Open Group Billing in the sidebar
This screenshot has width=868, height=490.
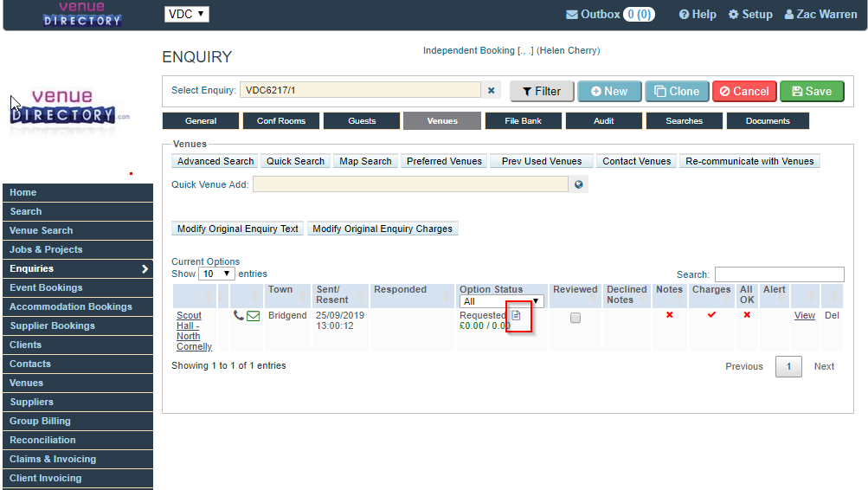[x=78, y=421]
